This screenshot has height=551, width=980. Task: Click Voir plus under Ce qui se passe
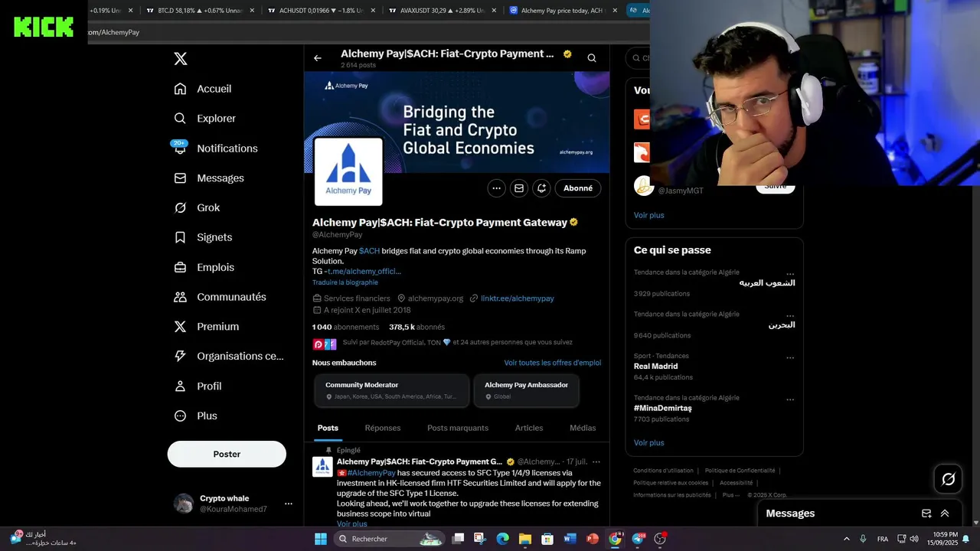click(x=649, y=442)
